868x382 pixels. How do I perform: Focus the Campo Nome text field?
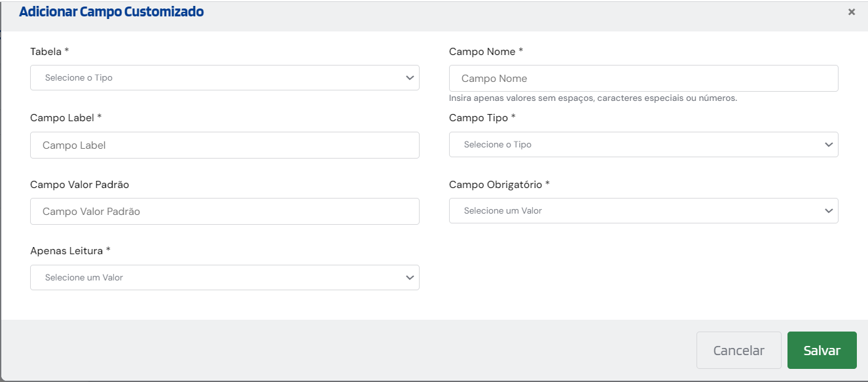tap(643, 79)
